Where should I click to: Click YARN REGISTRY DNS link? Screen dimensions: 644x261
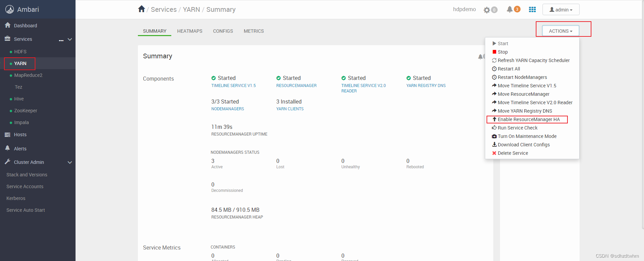pos(426,86)
